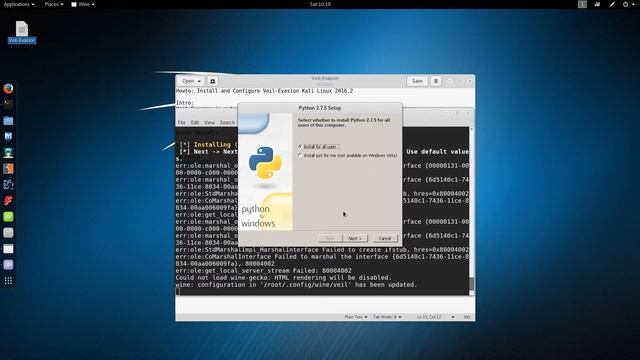
Task: Launch Faraday red dock icon
Action: (x=8, y=200)
